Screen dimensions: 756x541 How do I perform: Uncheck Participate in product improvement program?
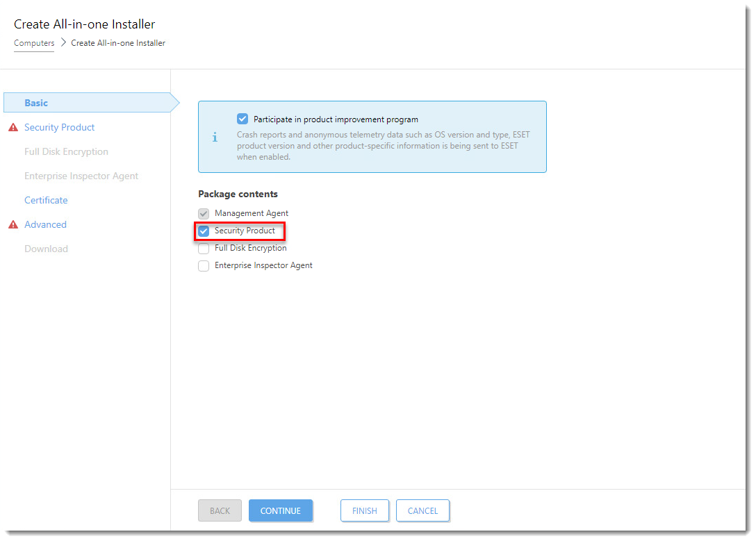pos(243,119)
